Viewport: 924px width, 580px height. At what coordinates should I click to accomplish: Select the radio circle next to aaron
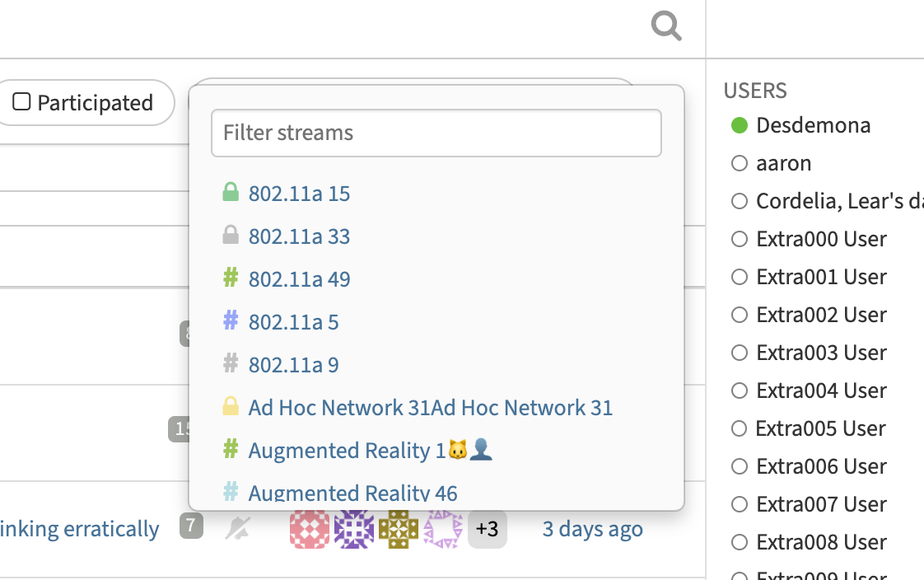[738, 163]
